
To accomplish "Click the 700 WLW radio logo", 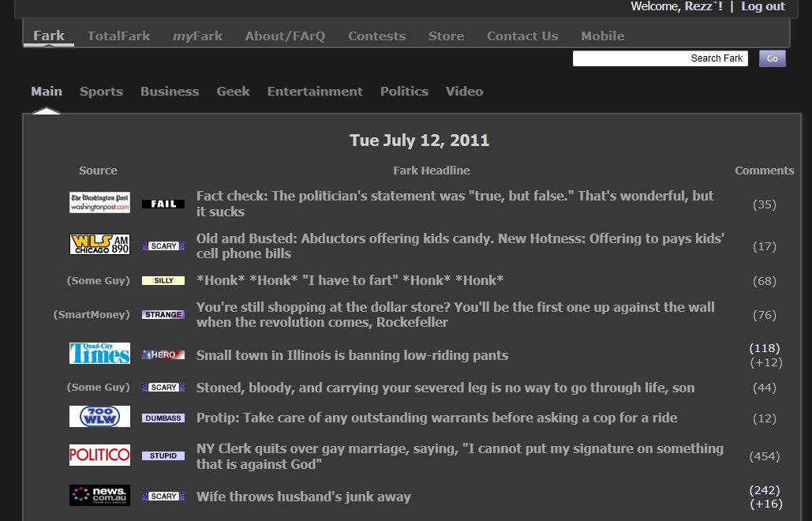I will (99, 417).
